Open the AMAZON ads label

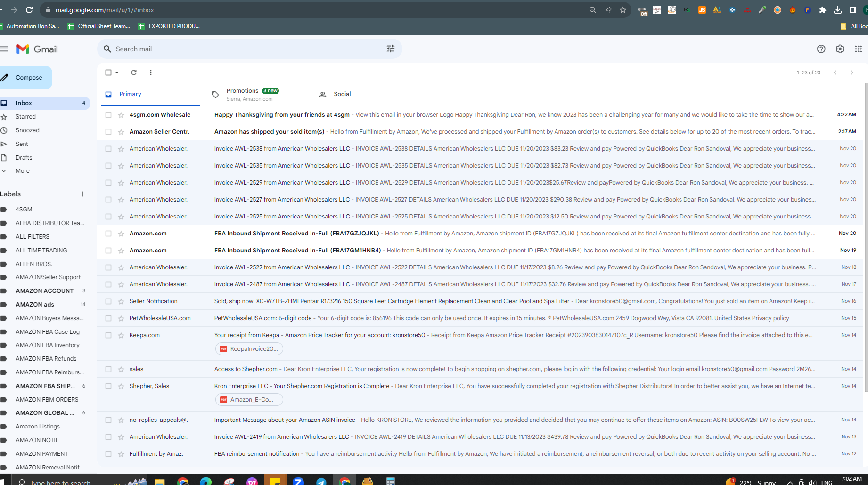(x=35, y=305)
